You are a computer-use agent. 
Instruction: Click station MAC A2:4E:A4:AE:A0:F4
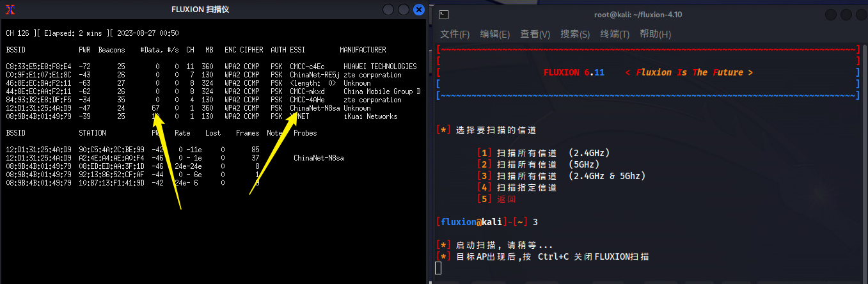pyautogui.click(x=111, y=158)
